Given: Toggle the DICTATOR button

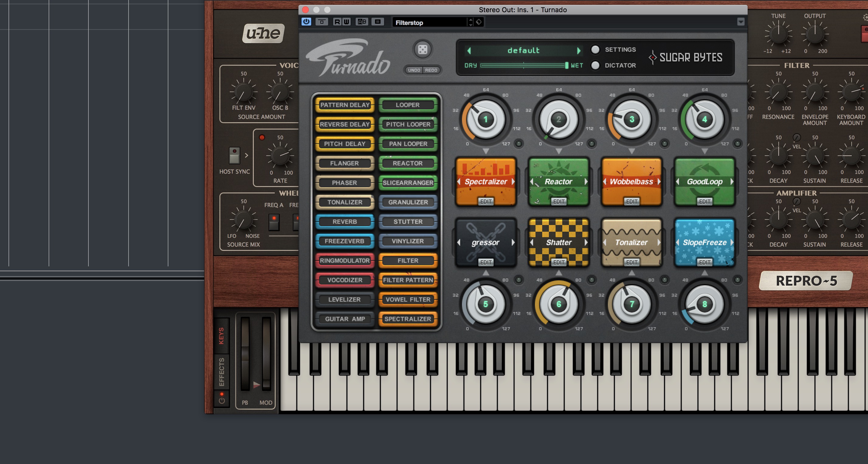Looking at the screenshot, I should [x=595, y=65].
